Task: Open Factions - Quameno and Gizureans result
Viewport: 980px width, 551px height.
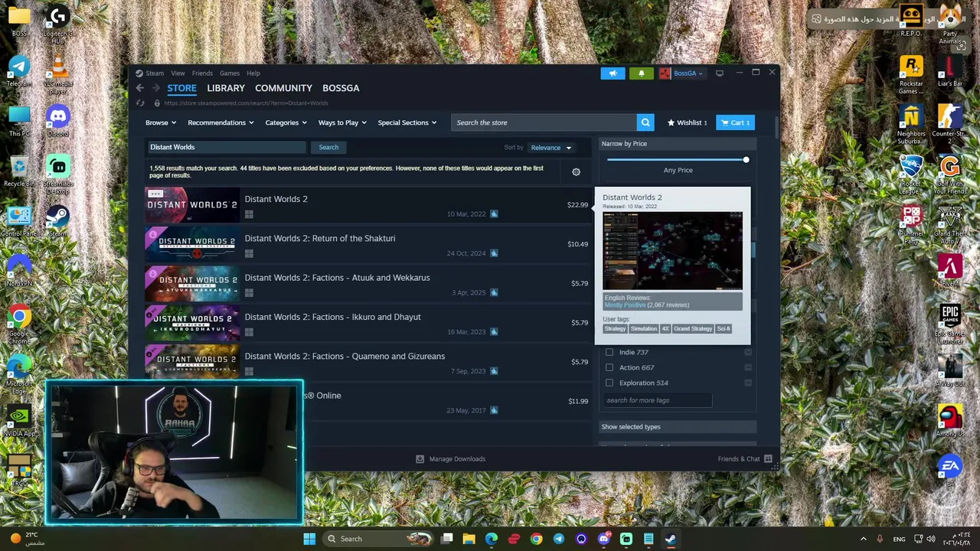Action: click(x=368, y=363)
